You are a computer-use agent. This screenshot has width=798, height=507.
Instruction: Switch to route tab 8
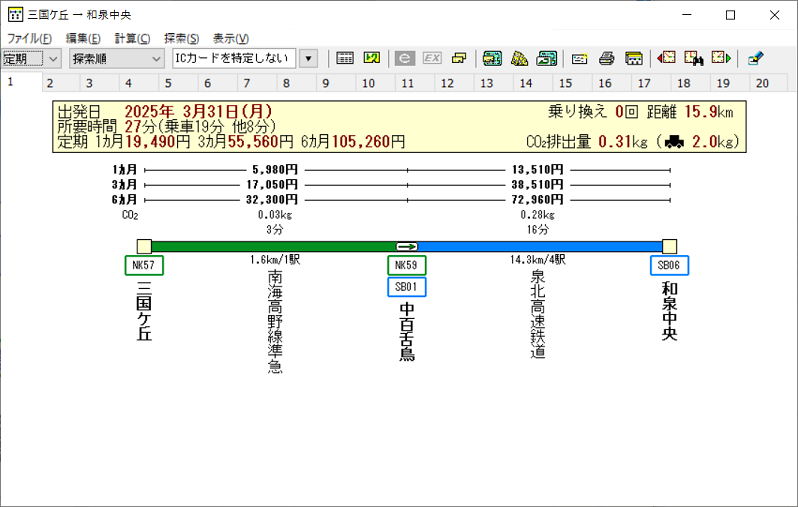tap(297, 83)
